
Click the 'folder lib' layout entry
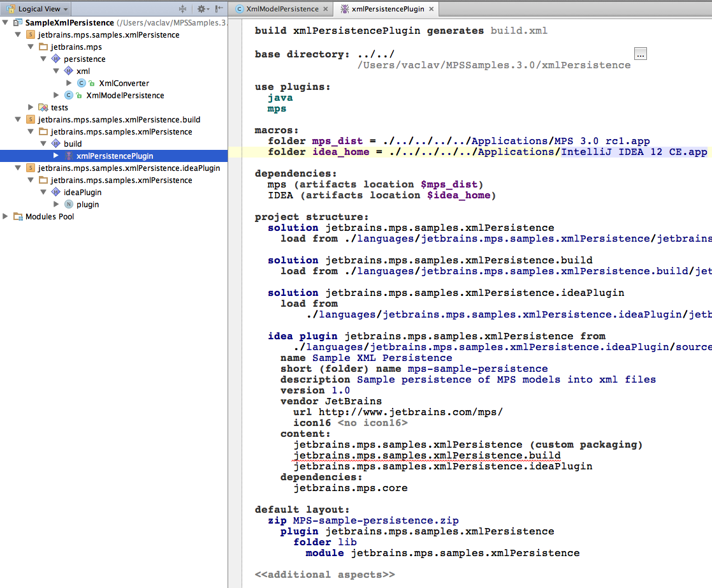pos(324,542)
